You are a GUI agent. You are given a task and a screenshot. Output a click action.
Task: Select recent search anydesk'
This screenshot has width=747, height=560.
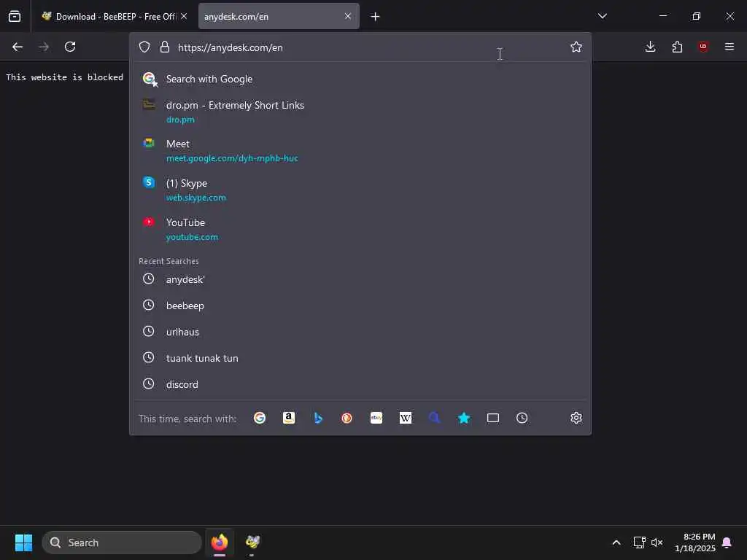(360, 279)
